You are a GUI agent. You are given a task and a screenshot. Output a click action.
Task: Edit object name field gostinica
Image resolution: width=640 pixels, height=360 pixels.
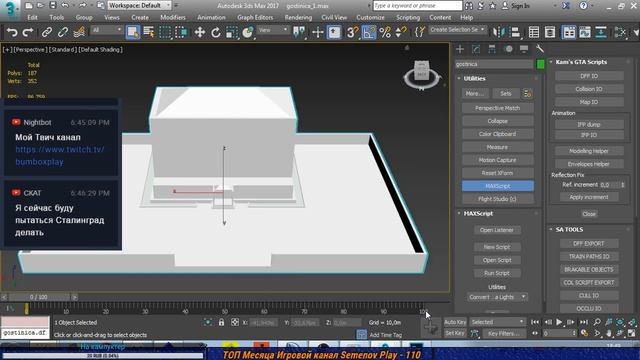pos(494,64)
